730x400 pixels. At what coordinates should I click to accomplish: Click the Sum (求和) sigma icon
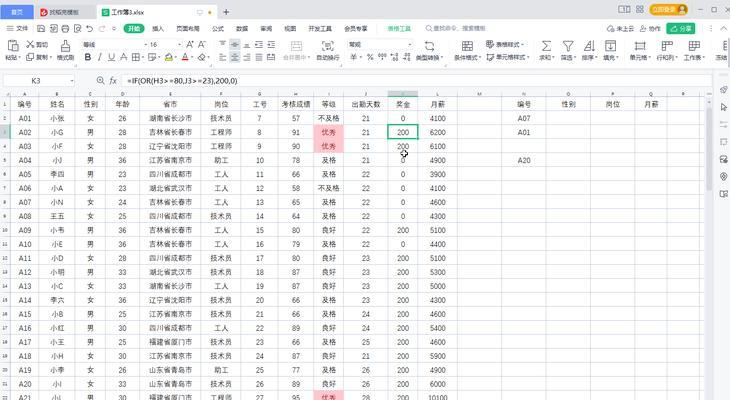(x=546, y=46)
